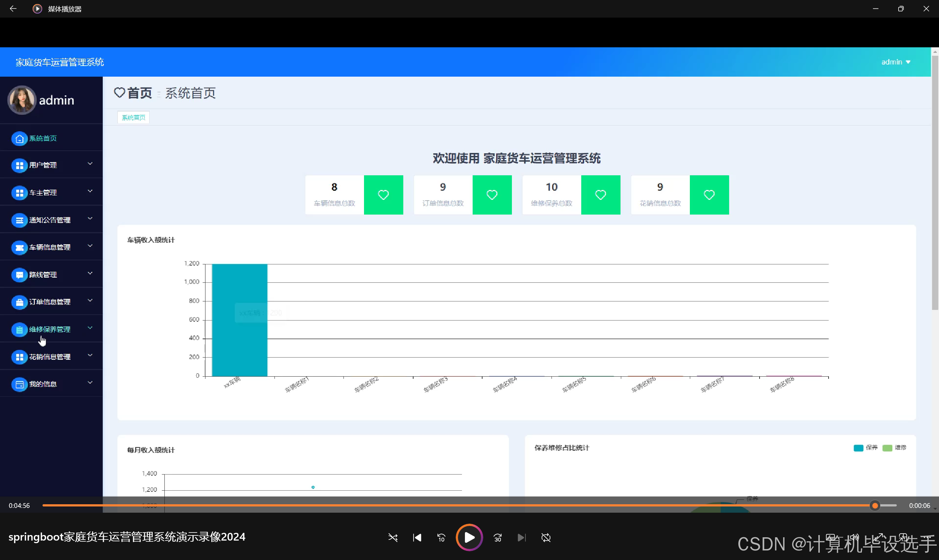
Task: Expand the 用户管理 menu chevron
Action: tap(90, 164)
